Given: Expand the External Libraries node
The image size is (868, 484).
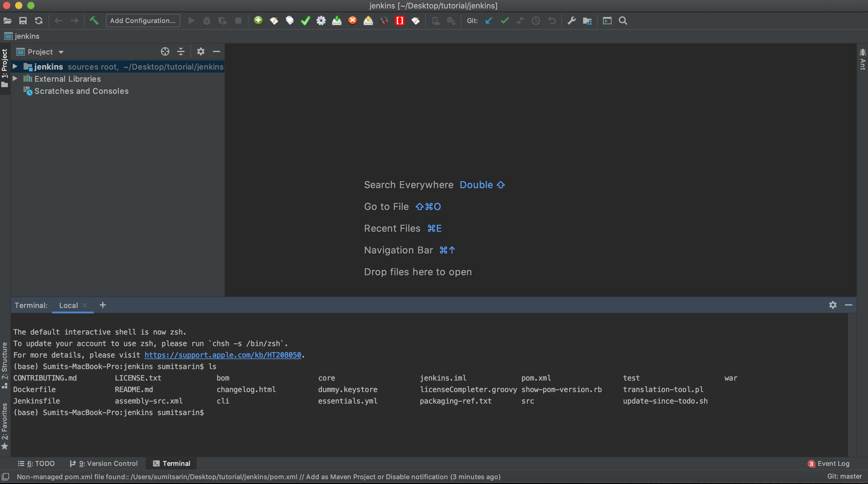Looking at the screenshot, I should point(15,79).
